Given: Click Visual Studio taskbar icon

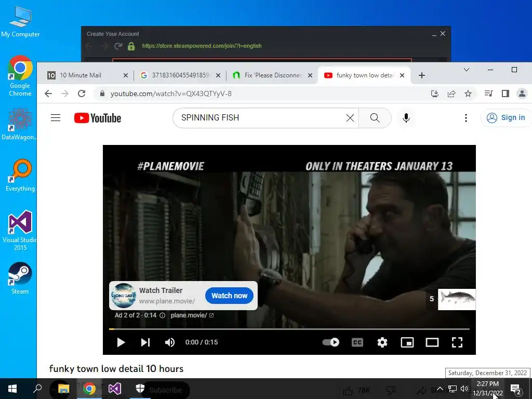Looking at the screenshot, I should 115,389.
